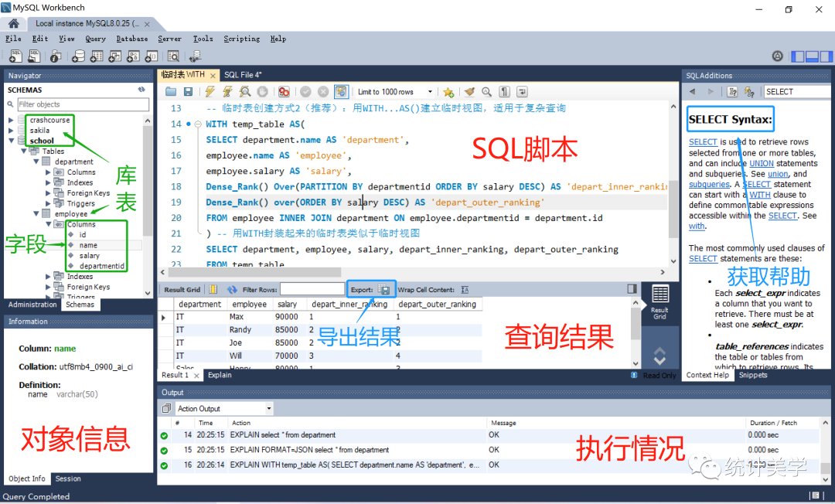Click the Filter Rows input box

pos(312,289)
